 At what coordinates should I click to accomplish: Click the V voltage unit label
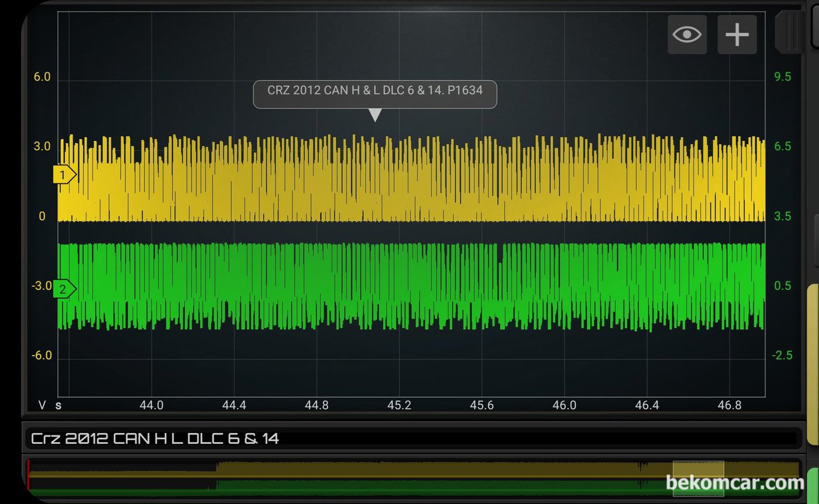coord(42,405)
